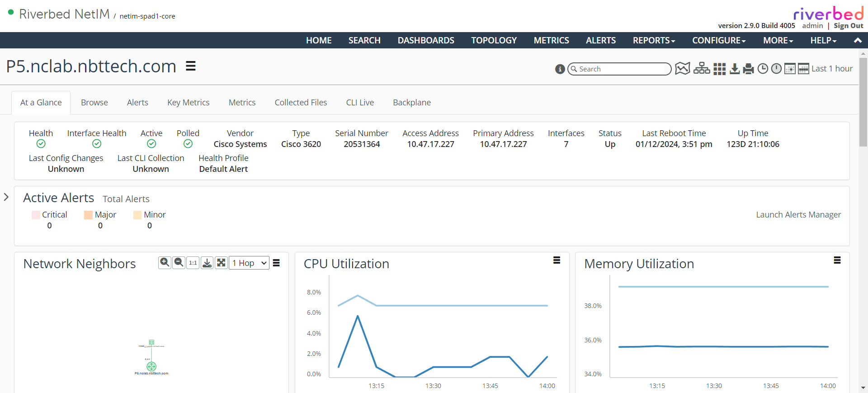Click the Health status check indicator

(41, 144)
